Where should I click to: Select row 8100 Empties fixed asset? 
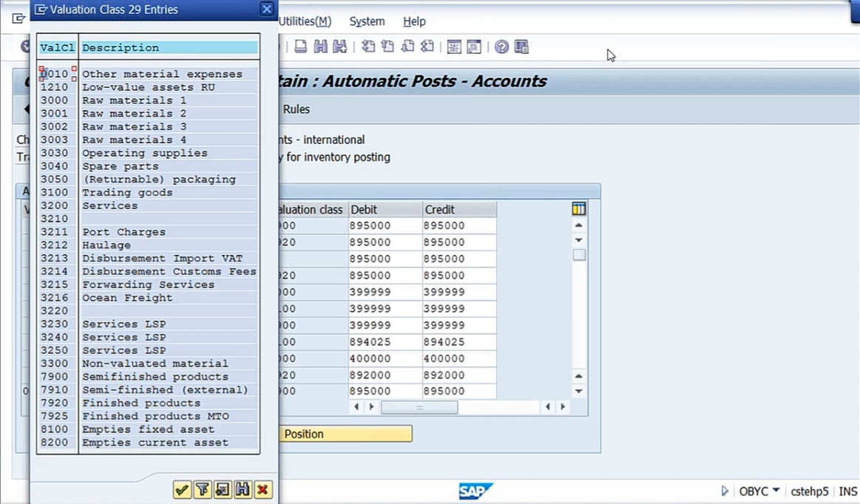pyautogui.click(x=149, y=429)
